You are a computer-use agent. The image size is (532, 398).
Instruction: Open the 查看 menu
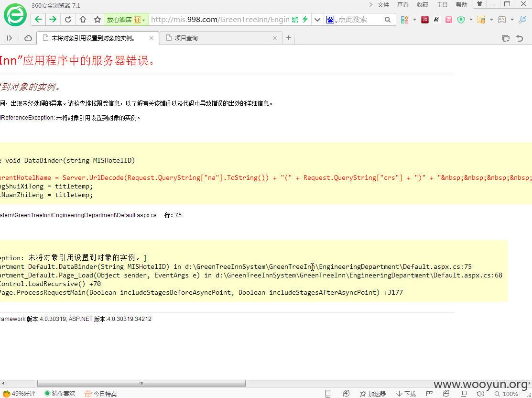click(403, 5)
